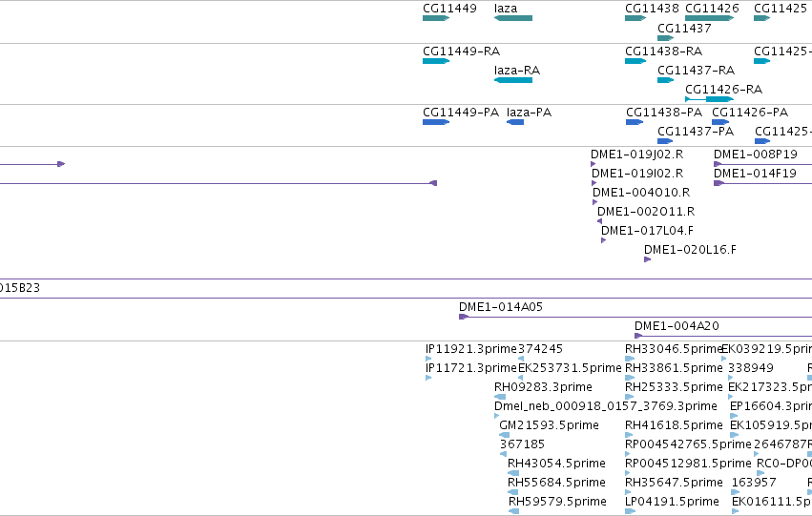
Task: Open the DME1-004O10.R BAC end feature
Action: pyautogui.click(x=594, y=202)
